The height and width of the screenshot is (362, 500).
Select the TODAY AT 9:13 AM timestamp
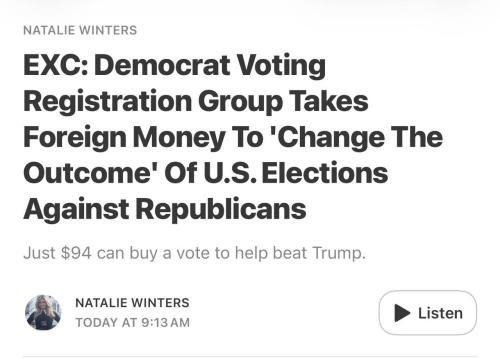tap(132, 322)
